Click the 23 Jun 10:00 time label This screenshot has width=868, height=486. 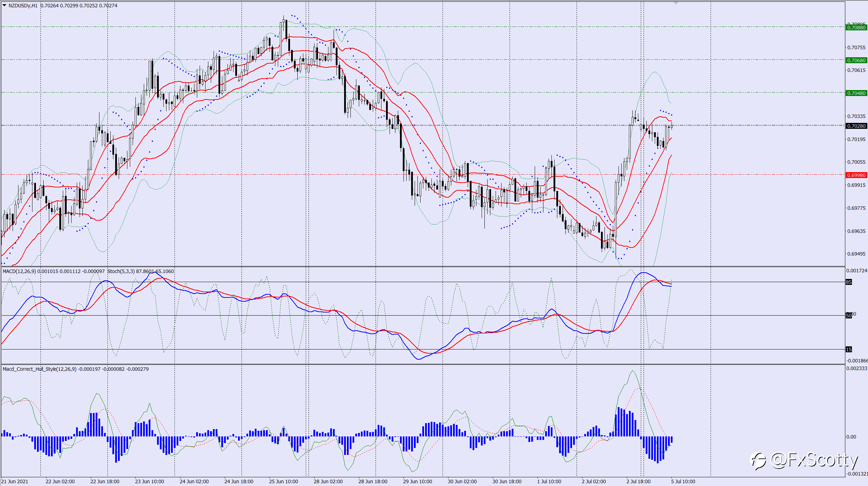pos(149,481)
